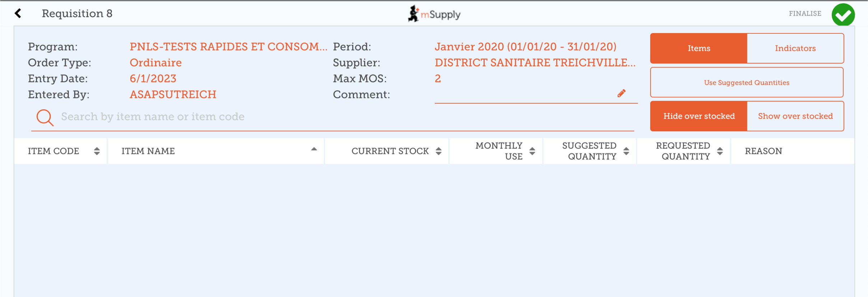Click the back arrow to exit requisition

click(x=17, y=13)
